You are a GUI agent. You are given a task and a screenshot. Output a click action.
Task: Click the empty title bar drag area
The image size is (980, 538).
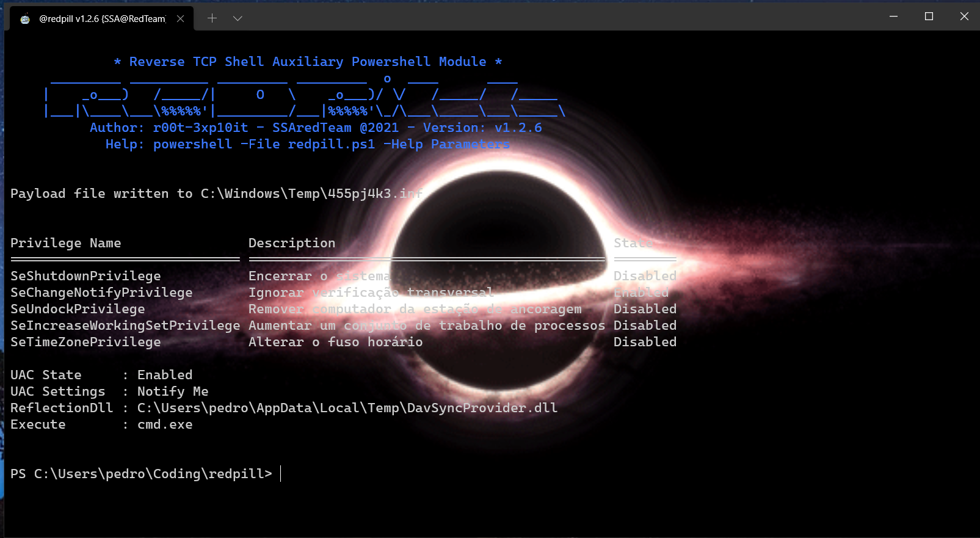tap(550, 17)
